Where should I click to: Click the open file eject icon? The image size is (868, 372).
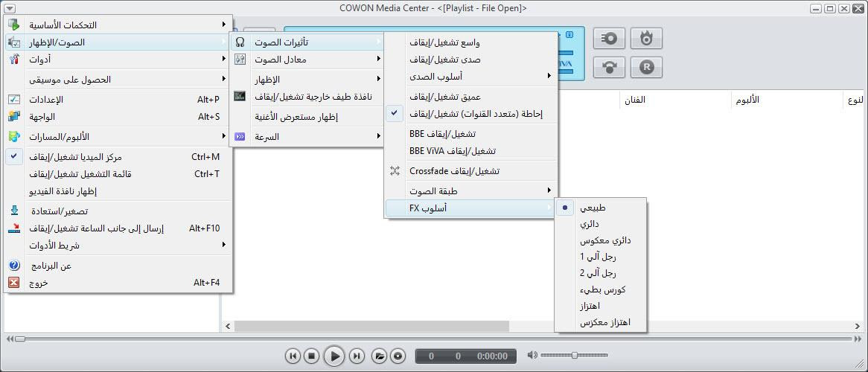[379, 356]
